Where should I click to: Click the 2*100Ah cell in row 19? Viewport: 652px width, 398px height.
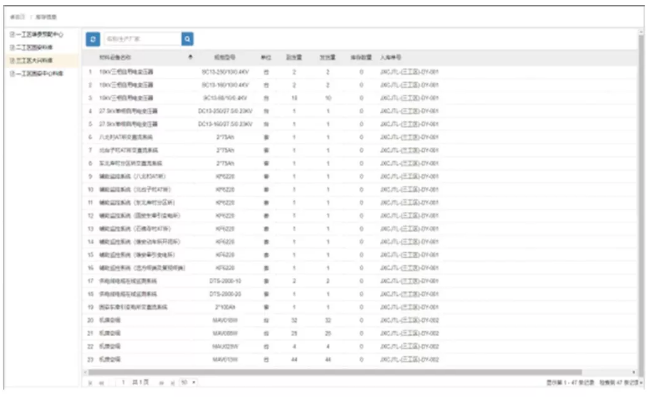coord(225,307)
